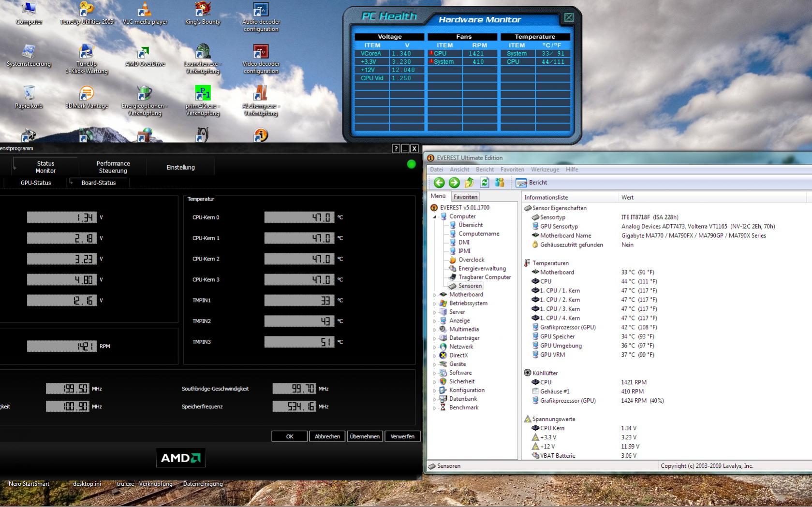Refresh the EVEREST sensor readings
Image resolution: width=812 pixels, height=507 pixels.
coord(484,182)
